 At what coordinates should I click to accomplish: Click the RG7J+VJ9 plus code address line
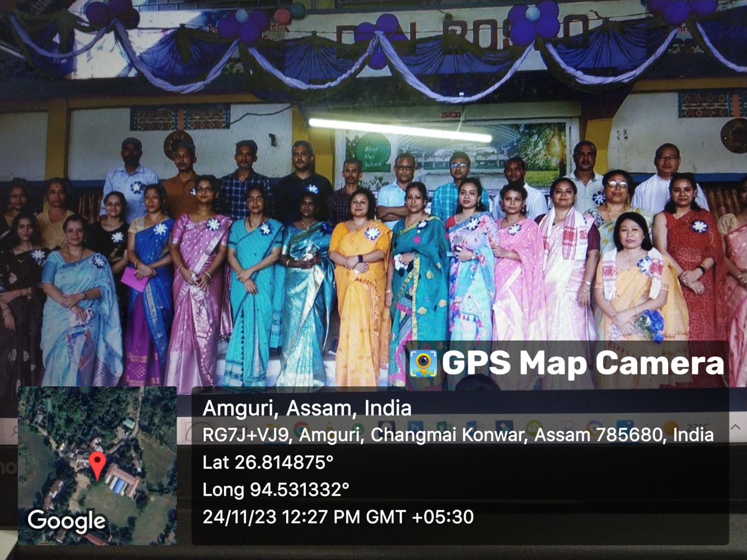tap(458, 435)
